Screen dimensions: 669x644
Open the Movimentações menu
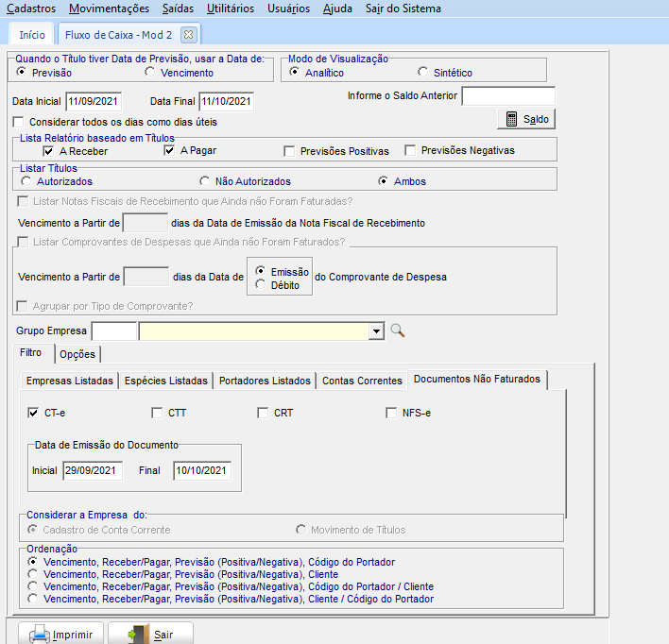coord(110,8)
